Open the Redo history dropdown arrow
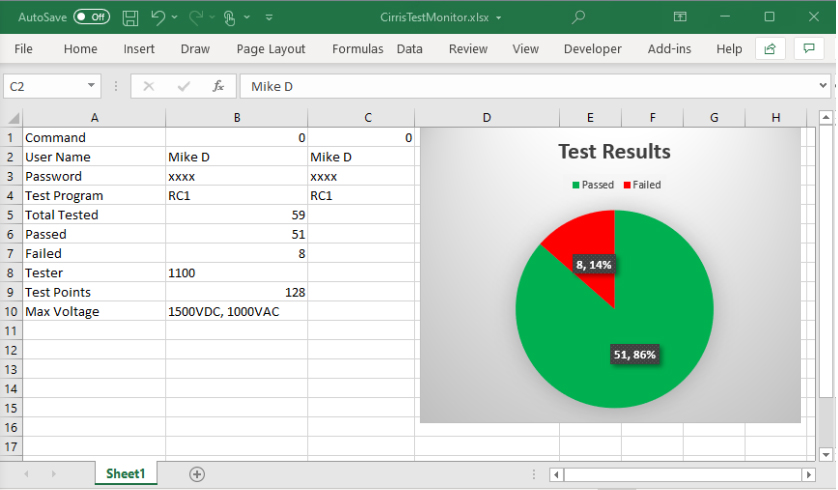The height and width of the screenshot is (490, 838). click(x=212, y=18)
